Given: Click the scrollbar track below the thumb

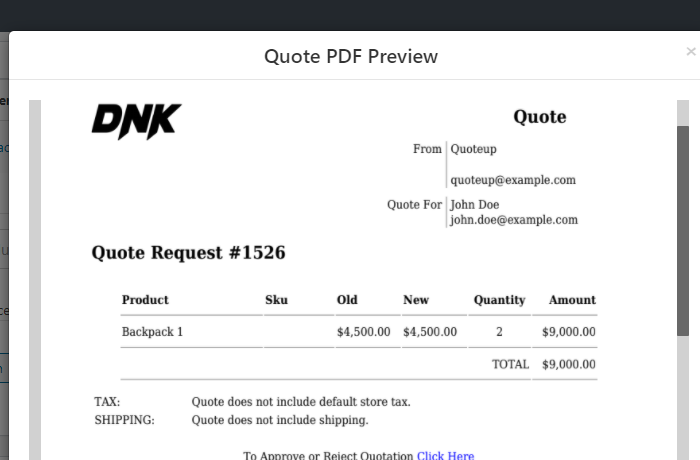Looking at the screenshot, I should pos(683,397).
